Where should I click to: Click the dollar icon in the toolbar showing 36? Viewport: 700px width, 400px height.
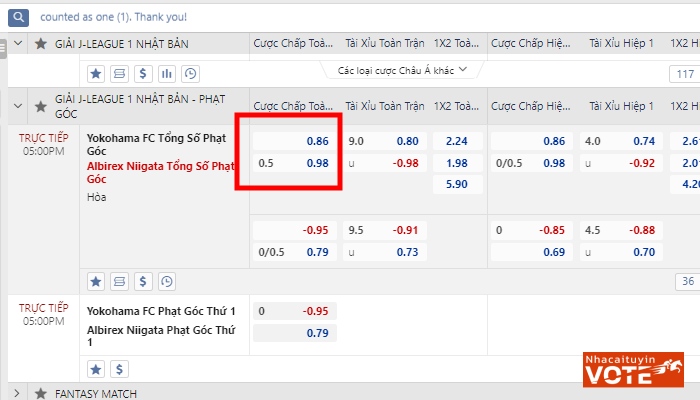coord(143,281)
